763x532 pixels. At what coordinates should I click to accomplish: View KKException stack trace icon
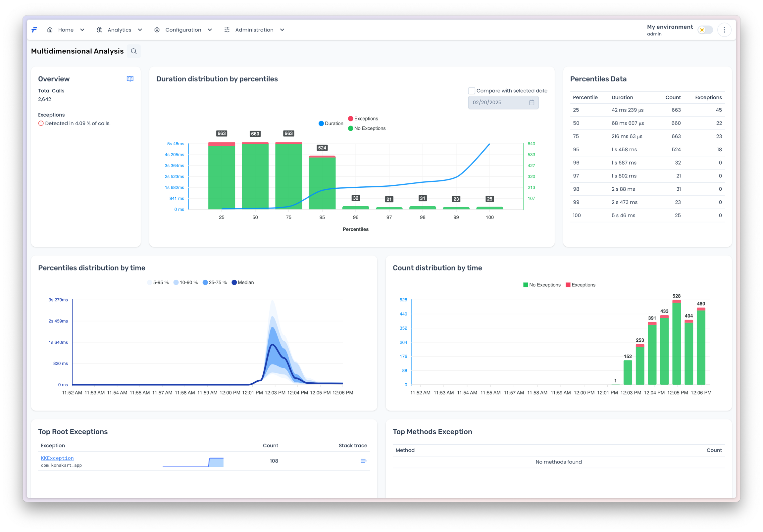tap(363, 461)
